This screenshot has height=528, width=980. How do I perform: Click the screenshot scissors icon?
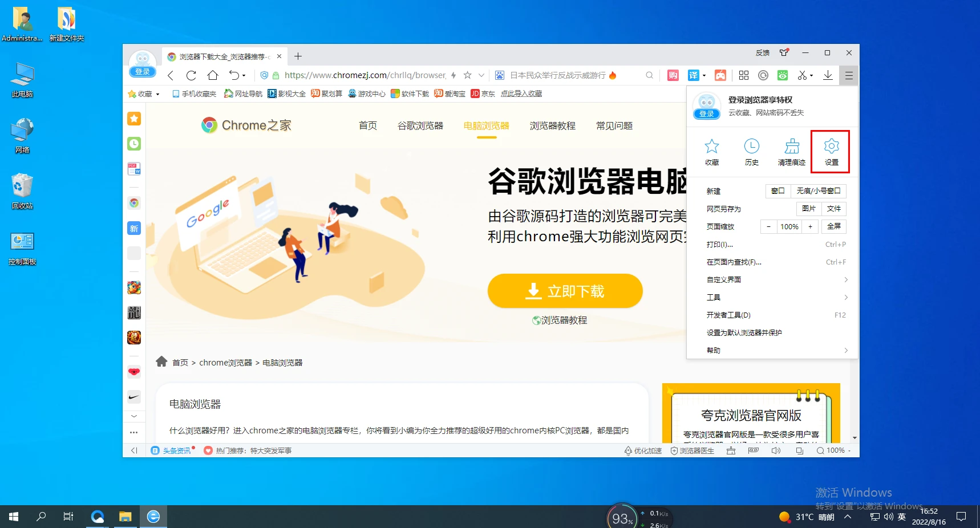pyautogui.click(x=803, y=75)
